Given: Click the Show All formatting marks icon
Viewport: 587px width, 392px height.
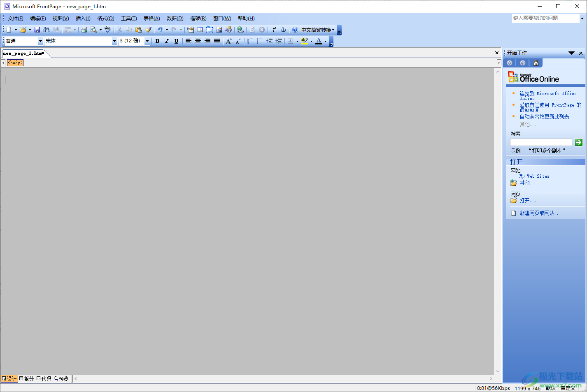Looking at the screenshot, I should tap(274, 30).
